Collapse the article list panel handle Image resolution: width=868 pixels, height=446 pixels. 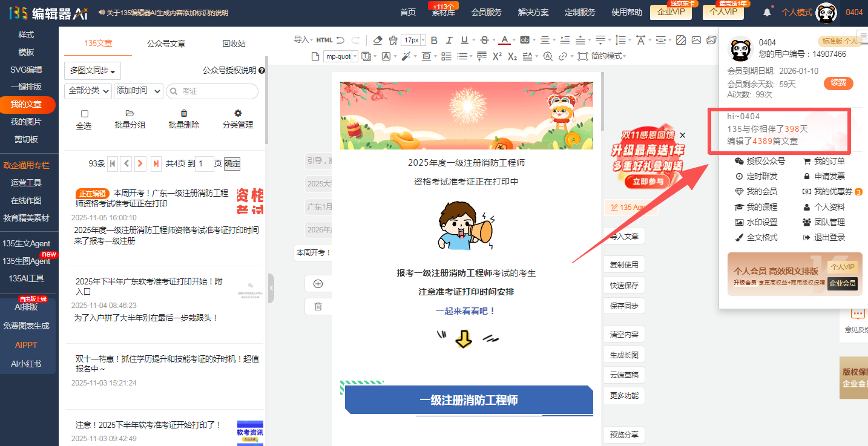(271, 288)
